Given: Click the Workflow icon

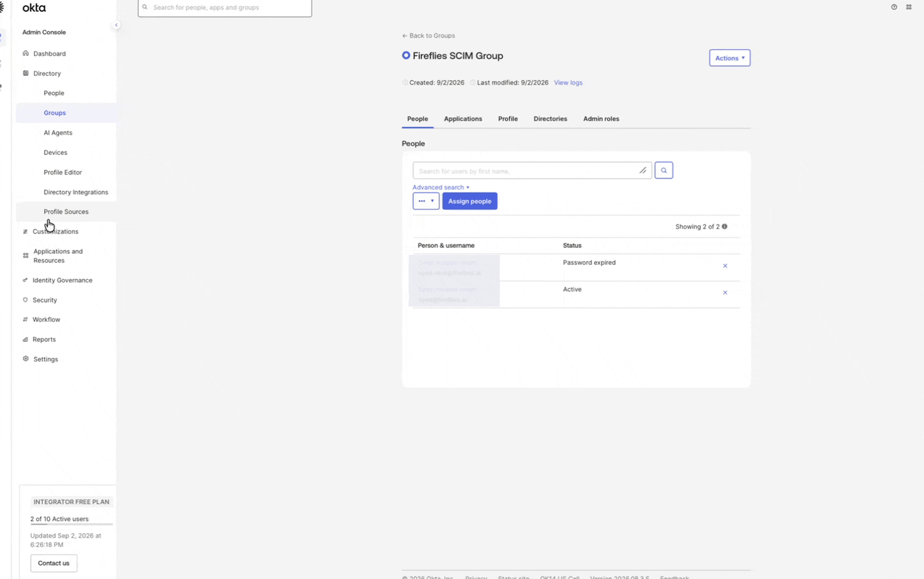Looking at the screenshot, I should click(x=25, y=319).
